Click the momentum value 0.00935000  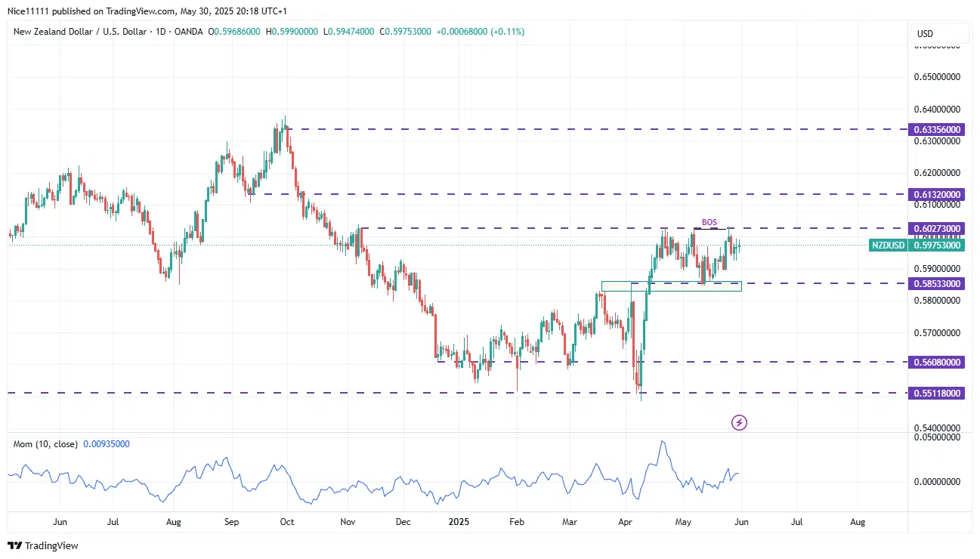[106, 443]
